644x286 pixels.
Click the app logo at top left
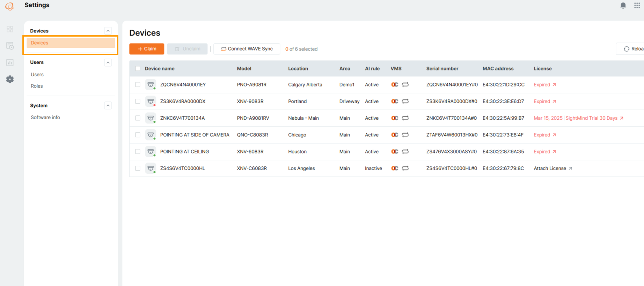10,6
